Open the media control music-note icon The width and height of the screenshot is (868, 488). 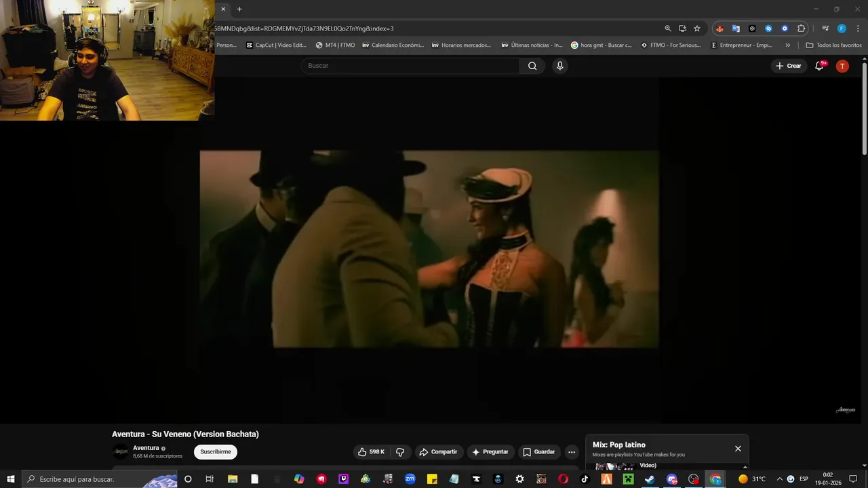(x=825, y=28)
